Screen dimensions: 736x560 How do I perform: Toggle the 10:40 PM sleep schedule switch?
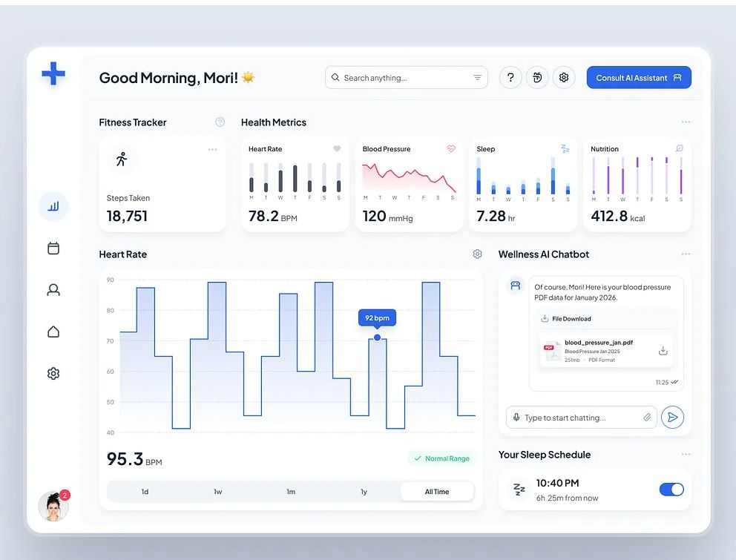tap(671, 490)
